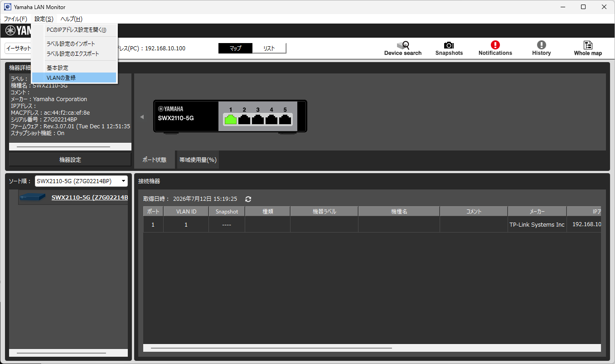Select port 1 on the switch image
Screen dimensions: 615x364
(x=231, y=120)
